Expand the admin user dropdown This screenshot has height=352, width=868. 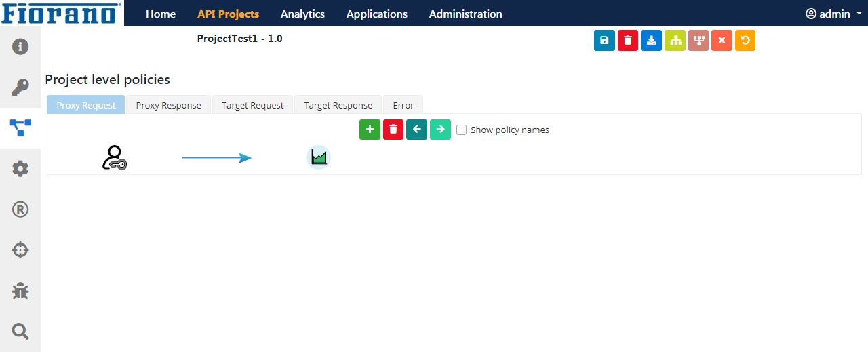(x=833, y=14)
